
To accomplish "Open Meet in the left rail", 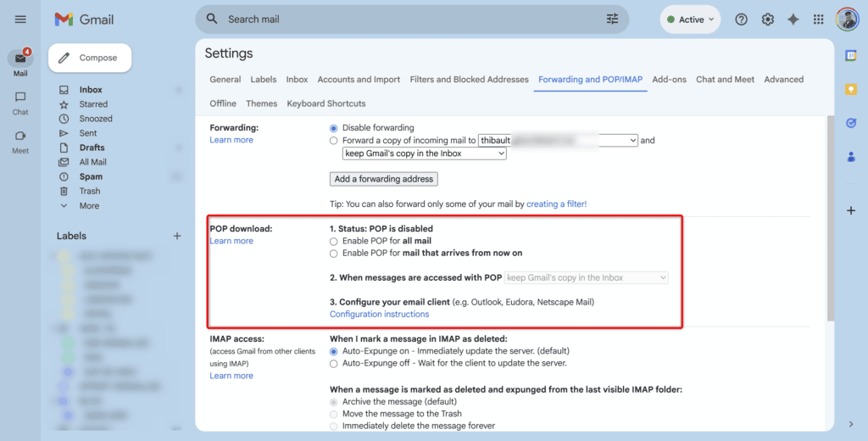I will (x=20, y=142).
